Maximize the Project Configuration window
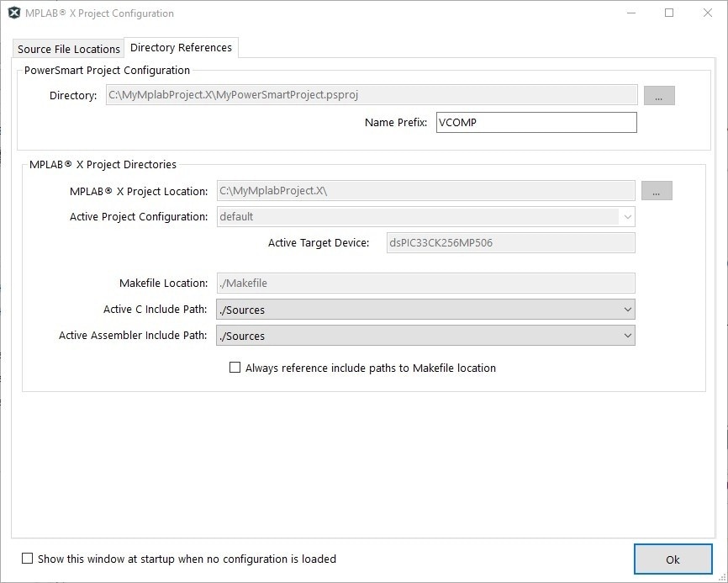This screenshot has width=728, height=583. (669, 13)
